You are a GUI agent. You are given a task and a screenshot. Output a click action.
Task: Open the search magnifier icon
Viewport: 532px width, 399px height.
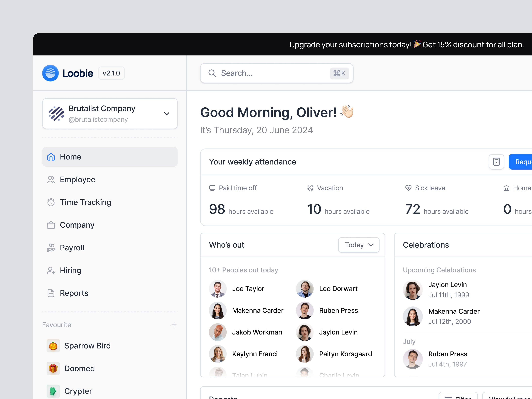(212, 73)
